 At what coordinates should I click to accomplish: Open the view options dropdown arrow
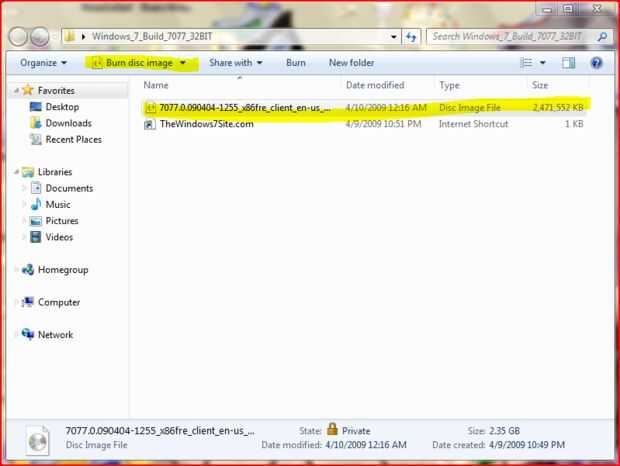click(x=542, y=63)
